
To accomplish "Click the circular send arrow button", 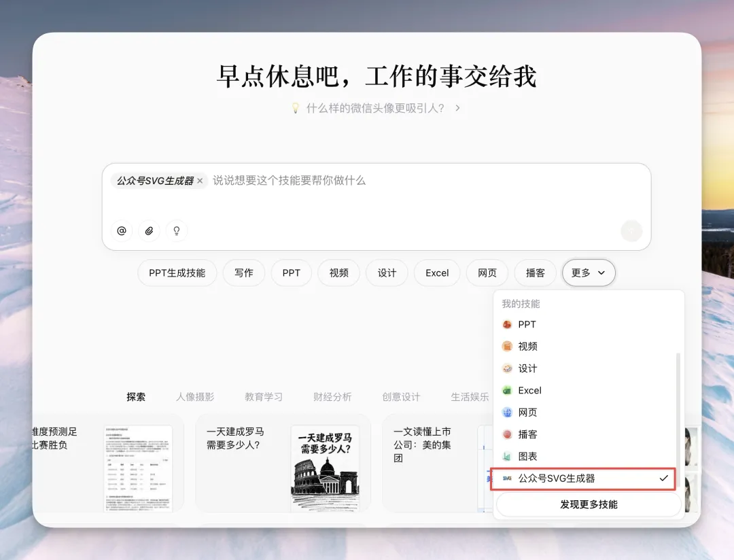I will (631, 230).
